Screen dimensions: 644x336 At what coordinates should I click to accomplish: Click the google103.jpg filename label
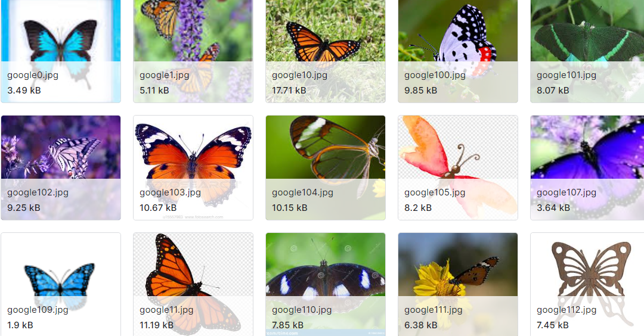pyautogui.click(x=170, y=192)
